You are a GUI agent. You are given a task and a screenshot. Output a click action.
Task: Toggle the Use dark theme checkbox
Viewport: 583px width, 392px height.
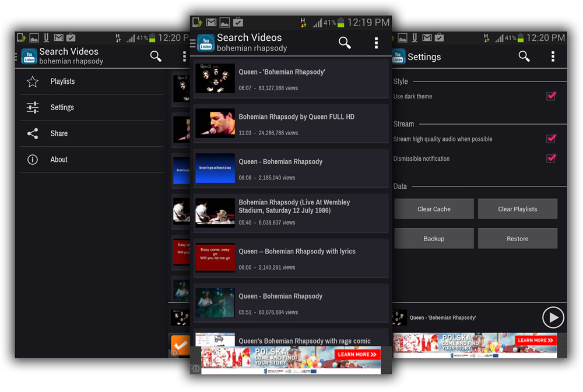[551, 96]
